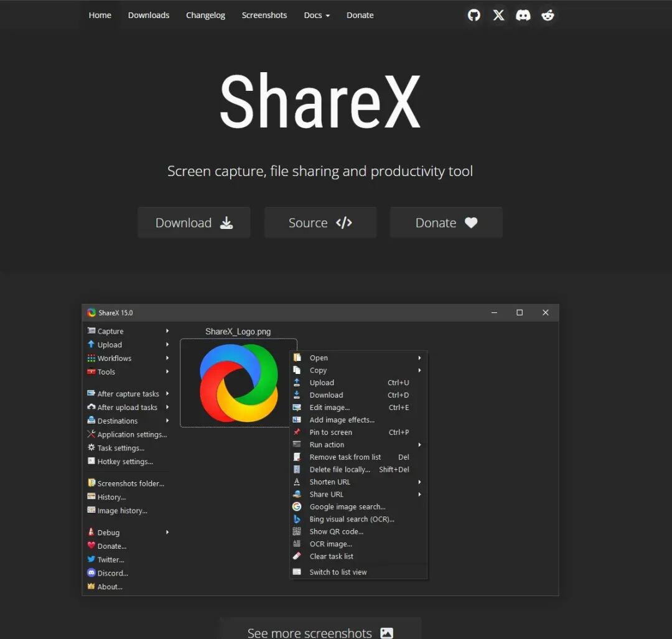Open the X (Twitter) icon link
The height and width of the screenshot is (639, 672).
[x=498, y=16]
